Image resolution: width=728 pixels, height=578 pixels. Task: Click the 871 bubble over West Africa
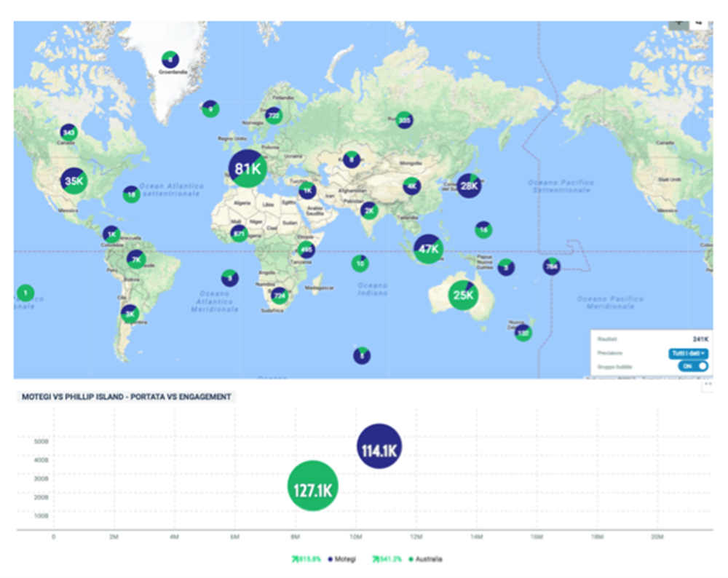(239, 234)
